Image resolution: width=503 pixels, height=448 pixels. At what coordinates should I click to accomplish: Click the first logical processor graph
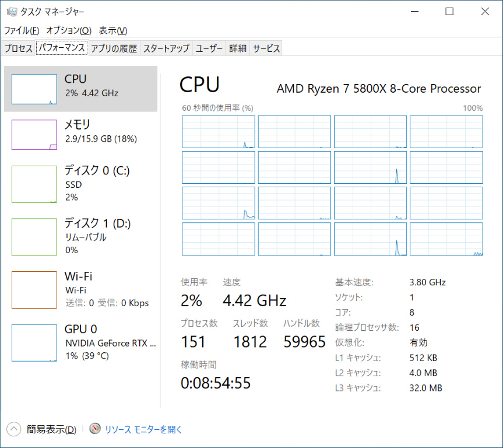tap(219, 132)
